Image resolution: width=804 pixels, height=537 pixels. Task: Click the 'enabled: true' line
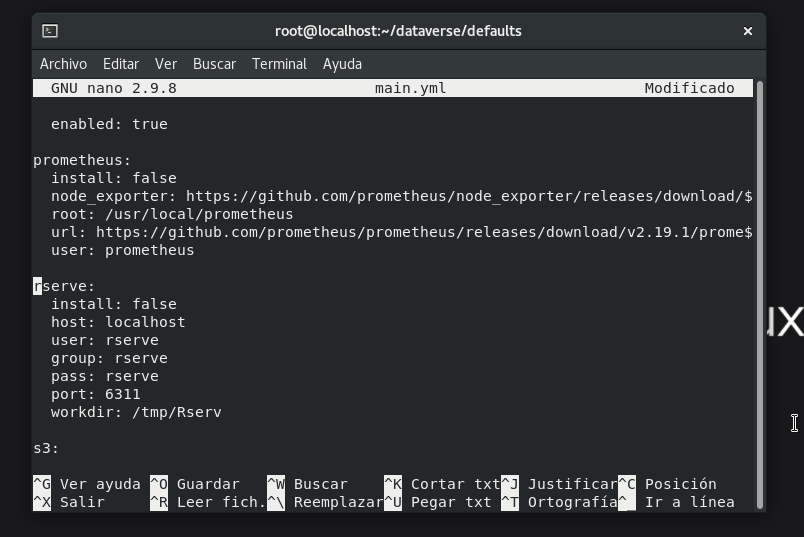click(109, 124)
